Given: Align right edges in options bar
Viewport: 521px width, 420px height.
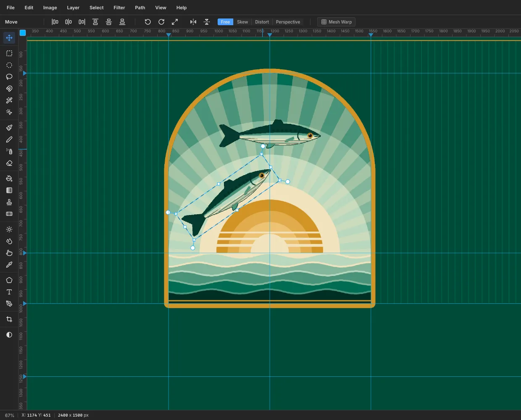Looking at the screenshot, I should point(82,22).
